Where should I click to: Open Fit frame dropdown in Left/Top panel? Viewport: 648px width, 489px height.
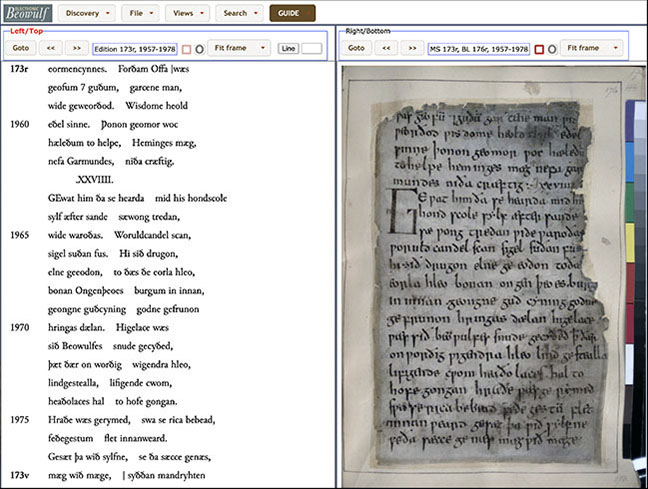[239, 48]
